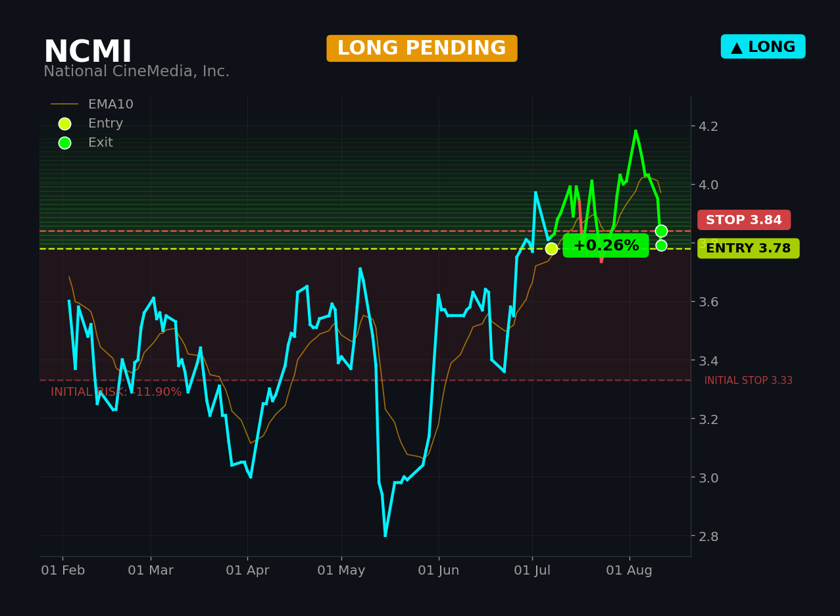840x616 pixels.
Task: Click the 01 Aug axis label
Action: click(x=630, y=571)
